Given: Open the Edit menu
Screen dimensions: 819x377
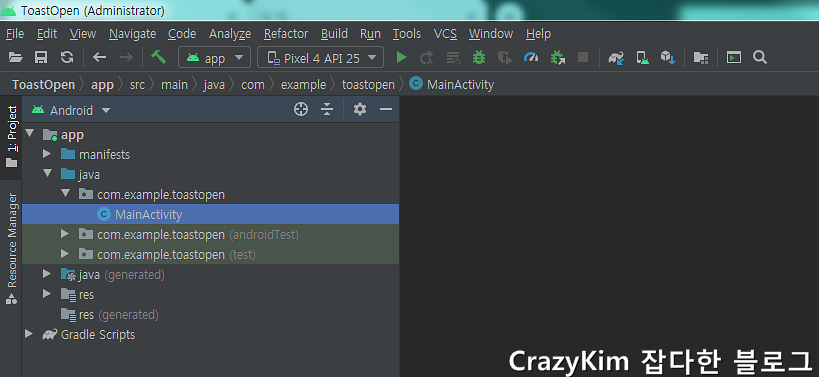Looking at the screenshot, I should 47,34.
